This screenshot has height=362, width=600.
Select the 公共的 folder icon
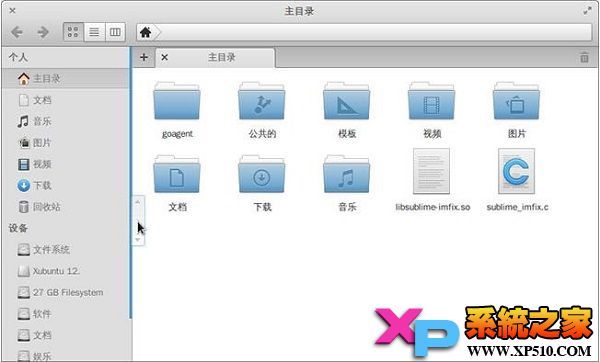[262, 101]
